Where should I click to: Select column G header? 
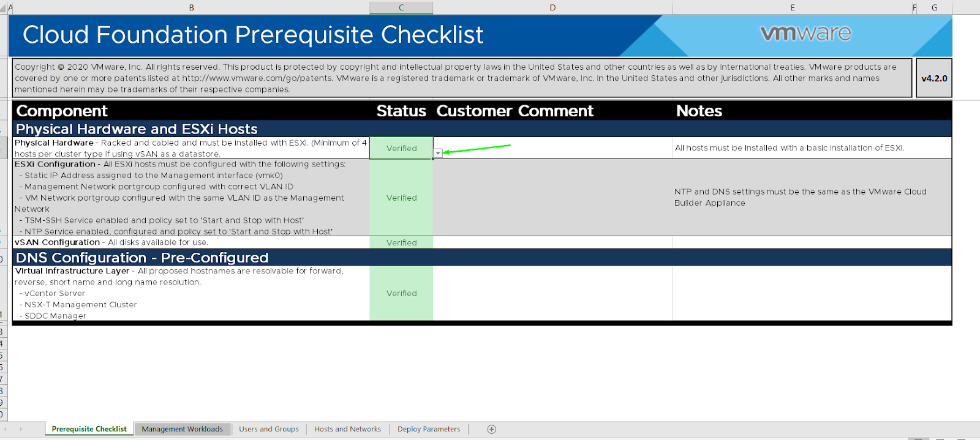click(x=934, y=7)
